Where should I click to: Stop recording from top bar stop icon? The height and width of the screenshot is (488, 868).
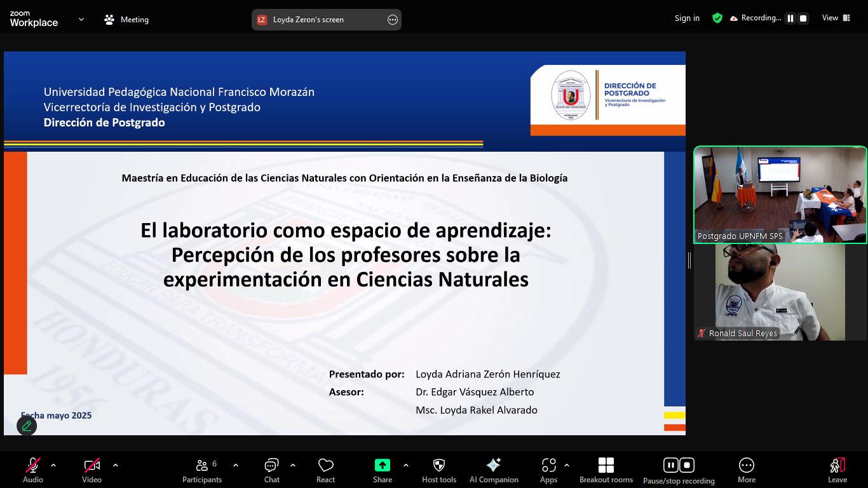pos(803,18)
